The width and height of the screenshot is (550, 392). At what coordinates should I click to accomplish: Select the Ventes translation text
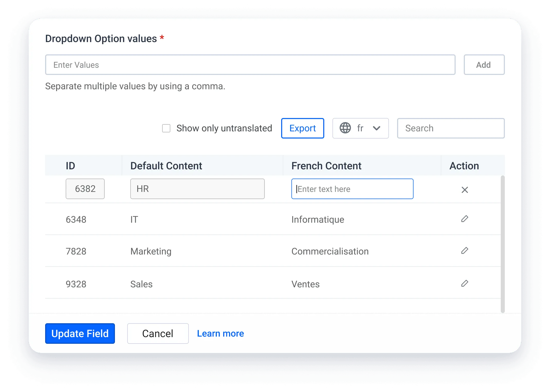point(305,283)
